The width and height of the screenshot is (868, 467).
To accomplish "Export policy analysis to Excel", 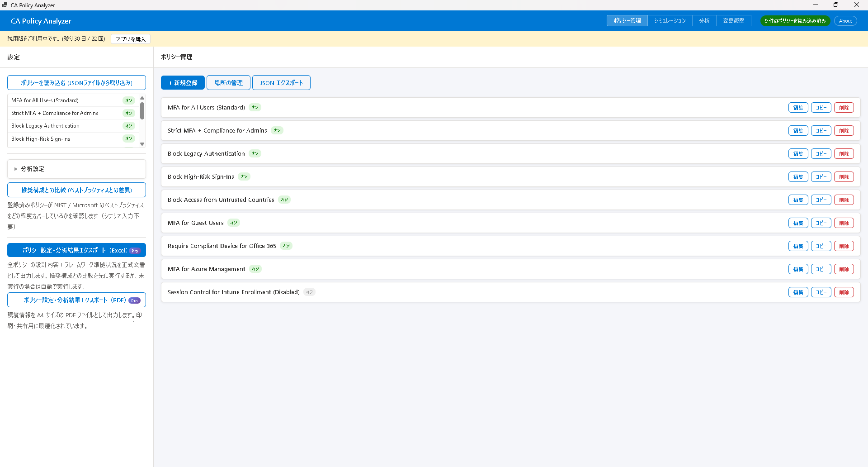I will pyautogui.click(x=76, y=250).
